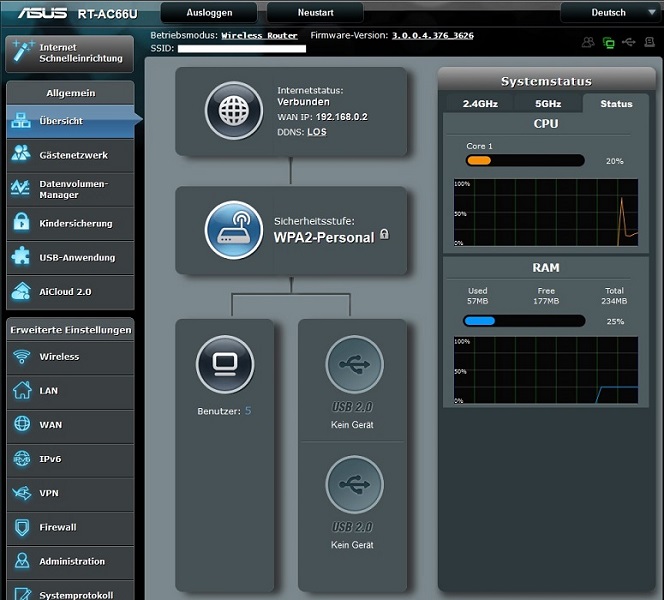The width and height of the screenshot is (664, 600).
Task: Open the Deutsch language dropdown
Action: (610, 13)
